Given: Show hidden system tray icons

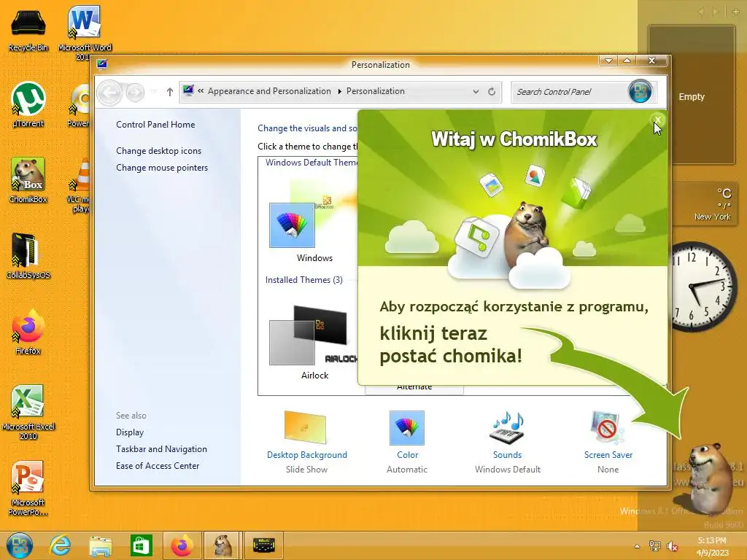Looking at the screenshot, I should (x=637, y=546).
